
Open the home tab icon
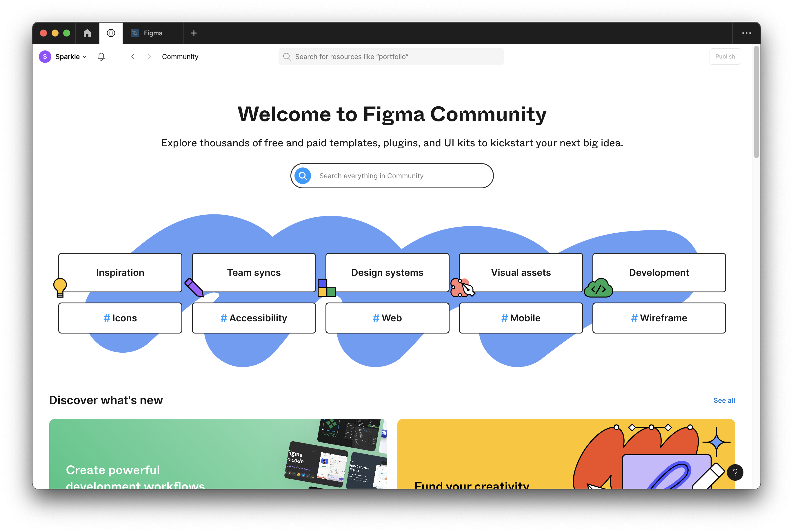(87, 33)
